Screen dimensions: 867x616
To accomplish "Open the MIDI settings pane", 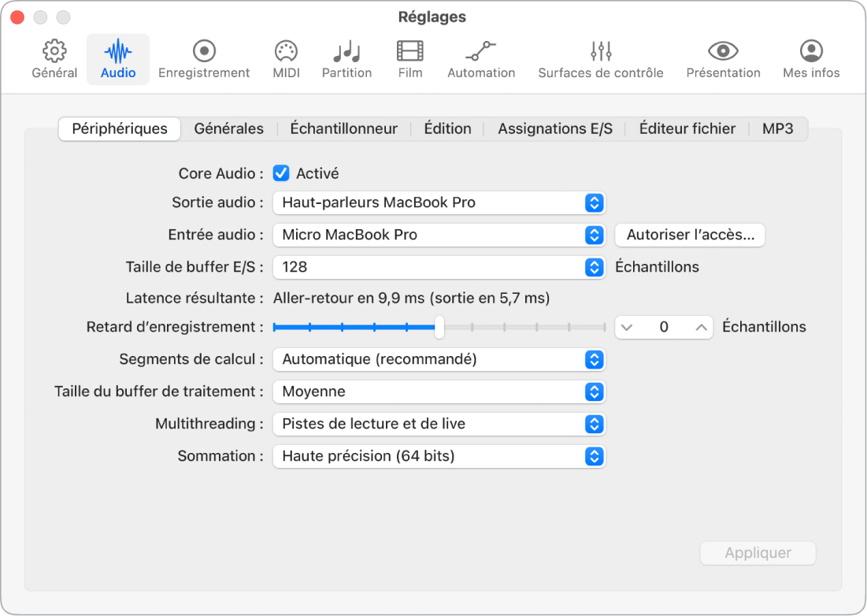I will coord(285,58).
